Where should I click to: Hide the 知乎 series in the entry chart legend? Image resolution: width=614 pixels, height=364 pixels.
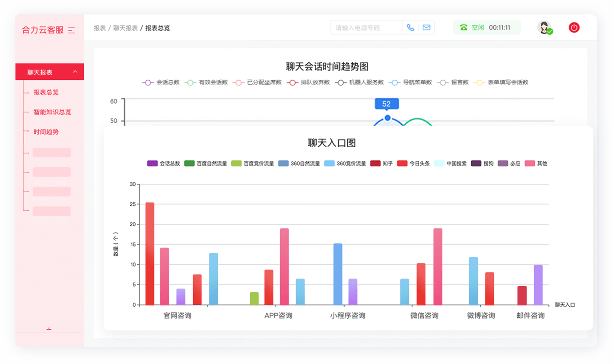pos(381,163)
